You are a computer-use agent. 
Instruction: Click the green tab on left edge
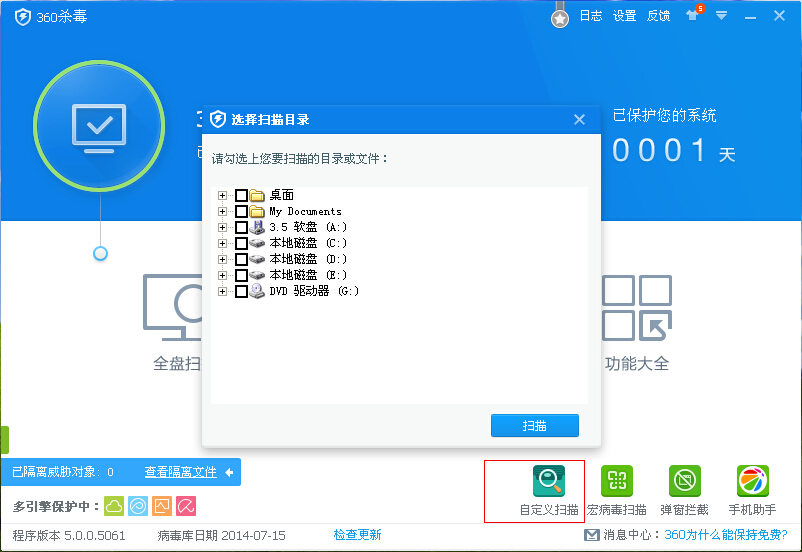click(5, 440)
